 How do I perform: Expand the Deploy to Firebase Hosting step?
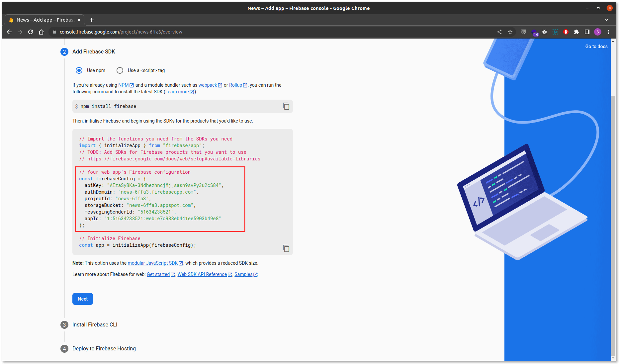(104, 349)
